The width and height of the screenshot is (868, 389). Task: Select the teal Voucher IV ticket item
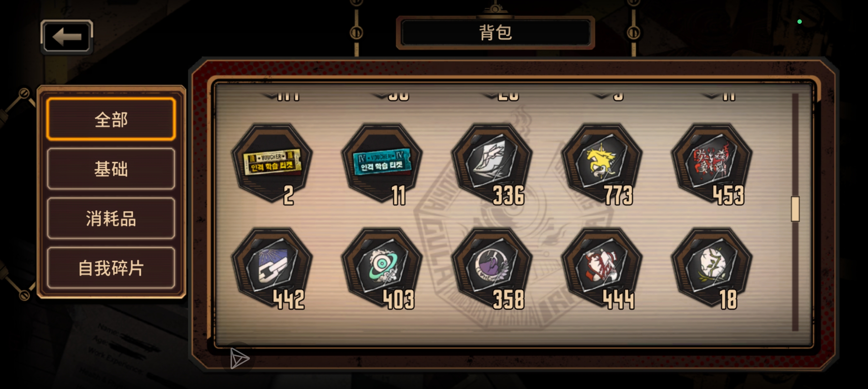click(x=382, y=163)
